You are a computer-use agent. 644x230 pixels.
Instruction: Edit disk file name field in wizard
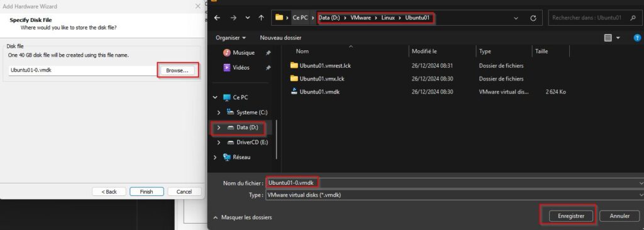tap(82, 70)
